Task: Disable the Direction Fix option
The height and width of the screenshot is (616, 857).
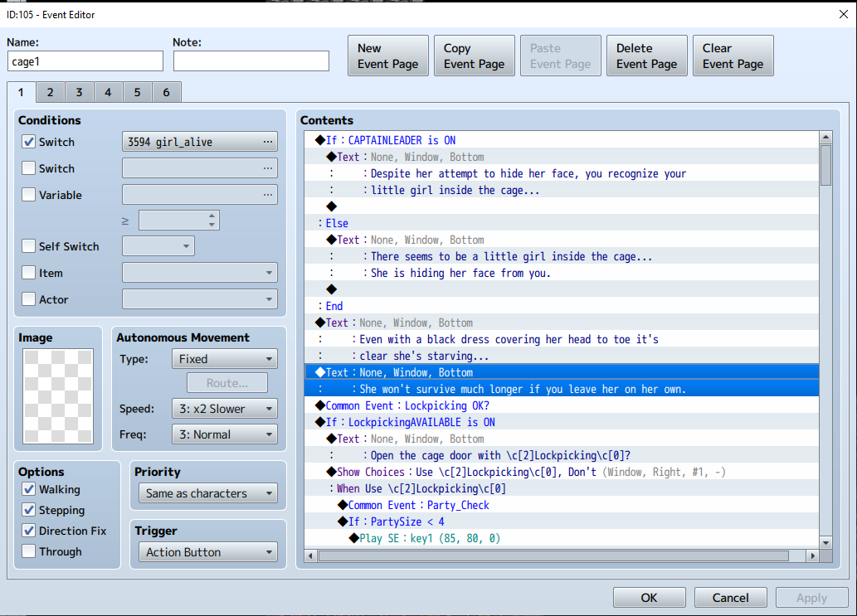Action: (x=29, y=531)
